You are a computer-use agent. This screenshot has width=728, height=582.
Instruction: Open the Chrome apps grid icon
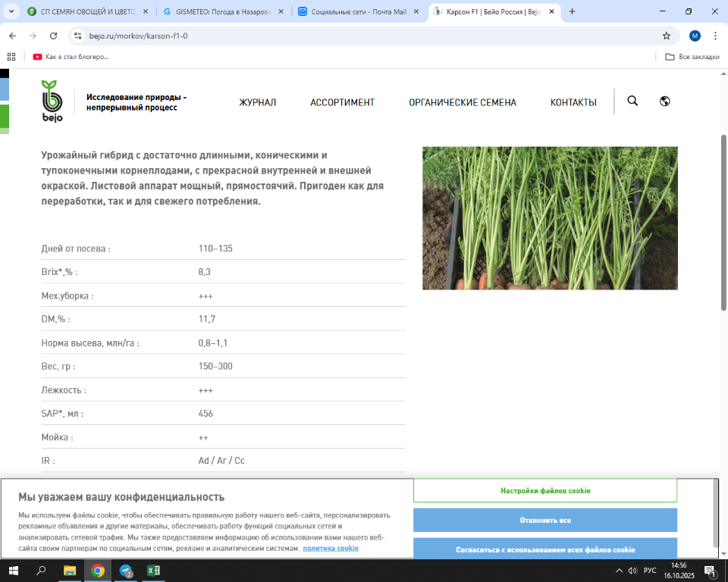pos(11,57)
